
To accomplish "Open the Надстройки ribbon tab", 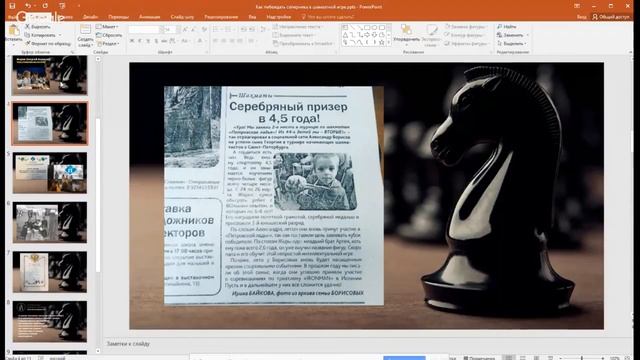I will (278, 17).
